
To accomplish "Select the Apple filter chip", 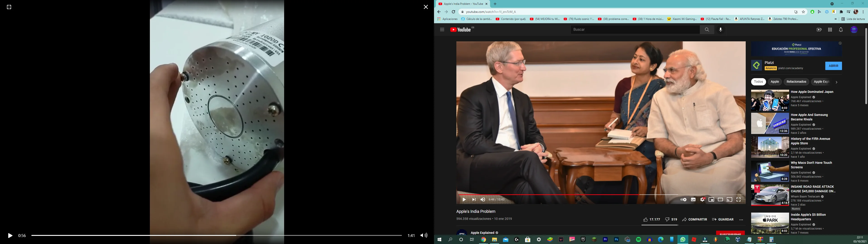I will (775, 82).
